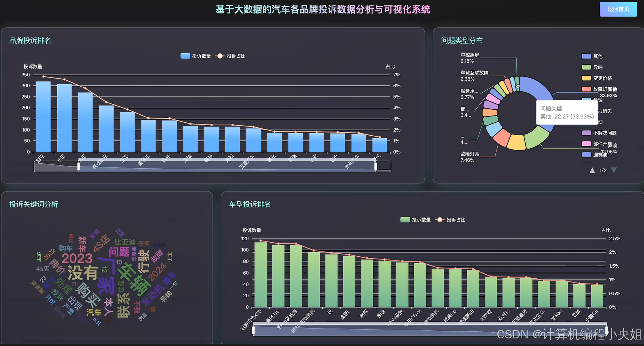This screenshot has height=346, width=644.
Task: Toggle 投诉数量 legend in 品牌投诉排名 chart
Action: pyautogui.click(x=196, y=56)
